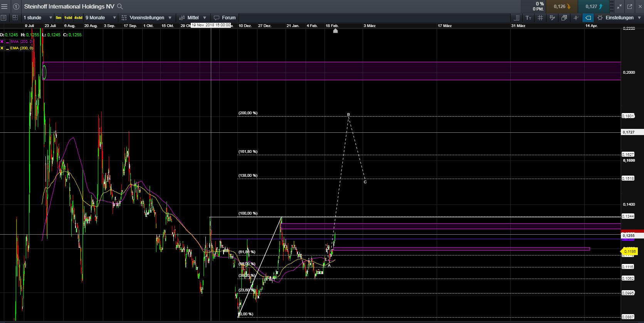Click the 138,00 % Fibonacci level label

[248, 176]
